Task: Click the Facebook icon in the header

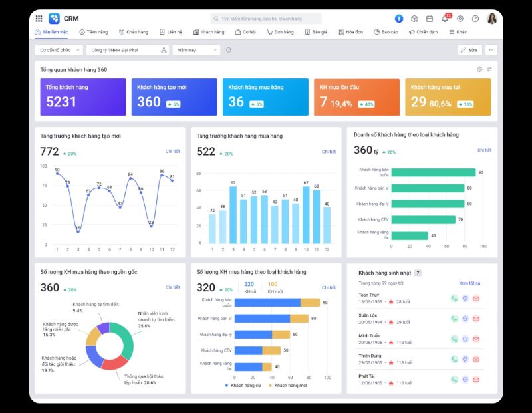Action: coord(400,17)
